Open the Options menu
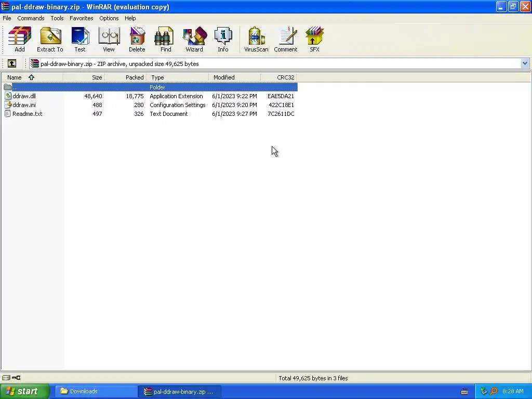 pyautogui.click(x=109, y=18)
